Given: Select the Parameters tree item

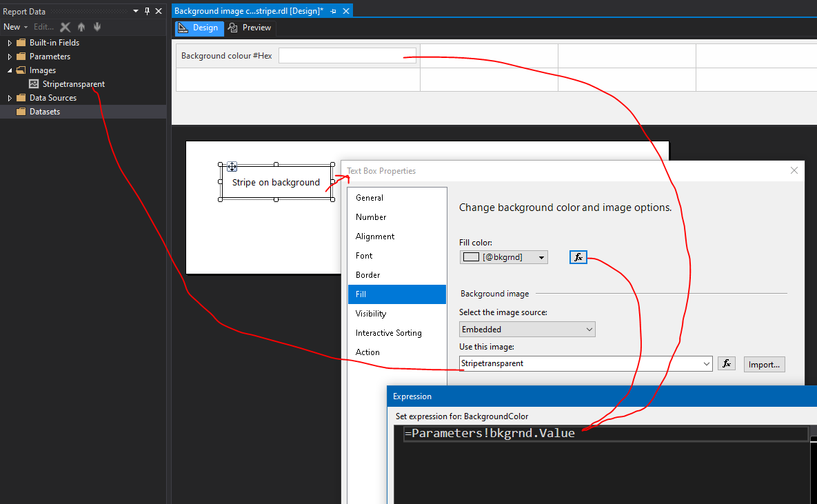Looking at the screenshot, I should 50,57.
